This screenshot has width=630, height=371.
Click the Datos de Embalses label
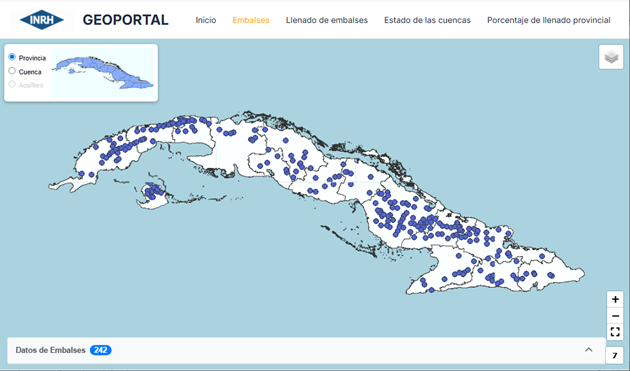[50, 350]
